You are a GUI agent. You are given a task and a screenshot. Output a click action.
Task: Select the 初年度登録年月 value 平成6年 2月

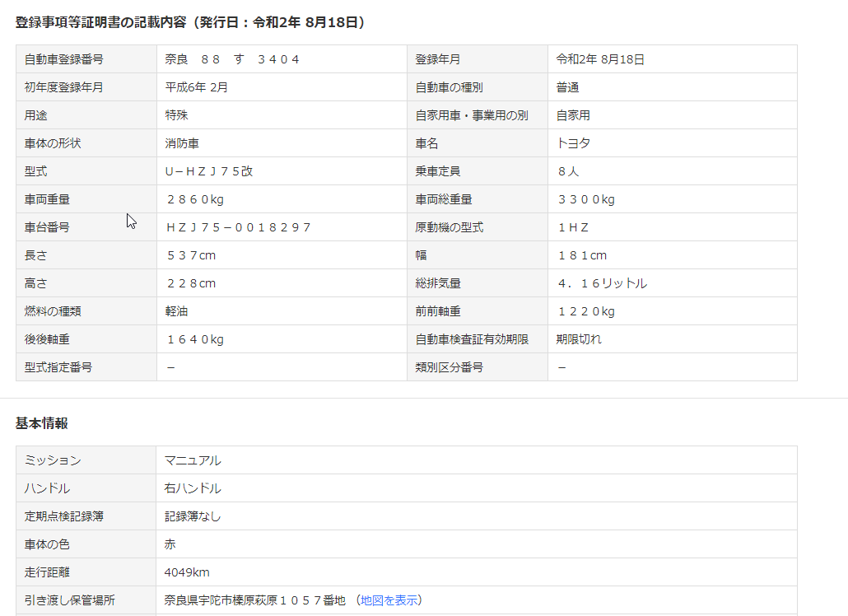[197, 87]
